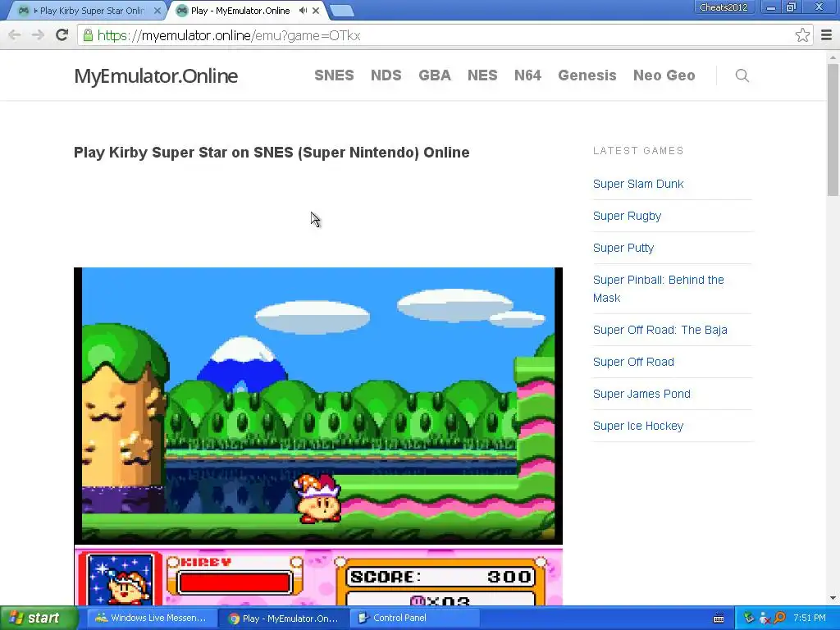
Task: Click the Cheats2012 profile button
Action: pyautogui.click(x=724, y=7)
